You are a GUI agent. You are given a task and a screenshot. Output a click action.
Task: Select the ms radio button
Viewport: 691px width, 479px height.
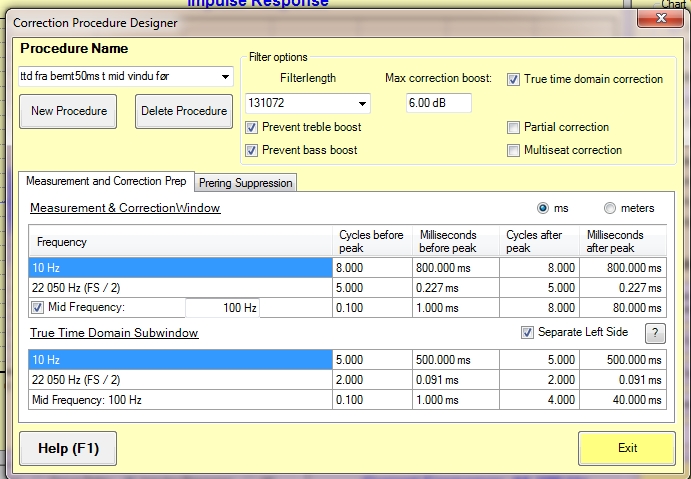coord(544,208)
